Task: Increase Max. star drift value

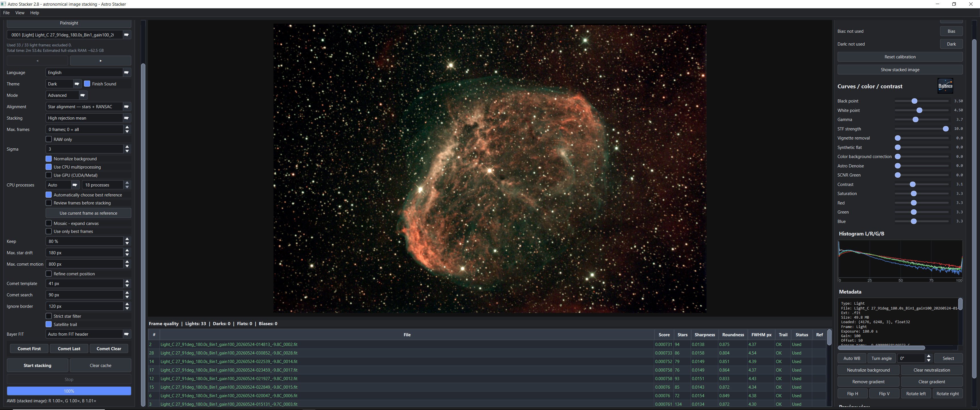Action: point(127,250)
